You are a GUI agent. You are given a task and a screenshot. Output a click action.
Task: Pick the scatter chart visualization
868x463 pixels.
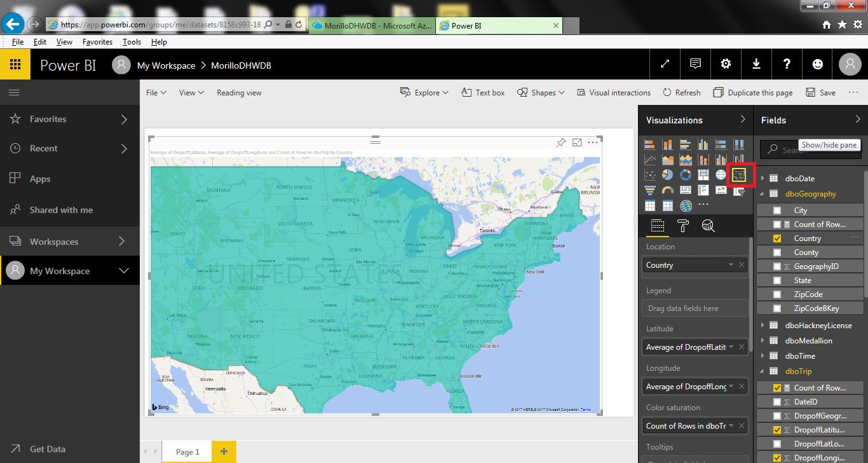point(650,175)
